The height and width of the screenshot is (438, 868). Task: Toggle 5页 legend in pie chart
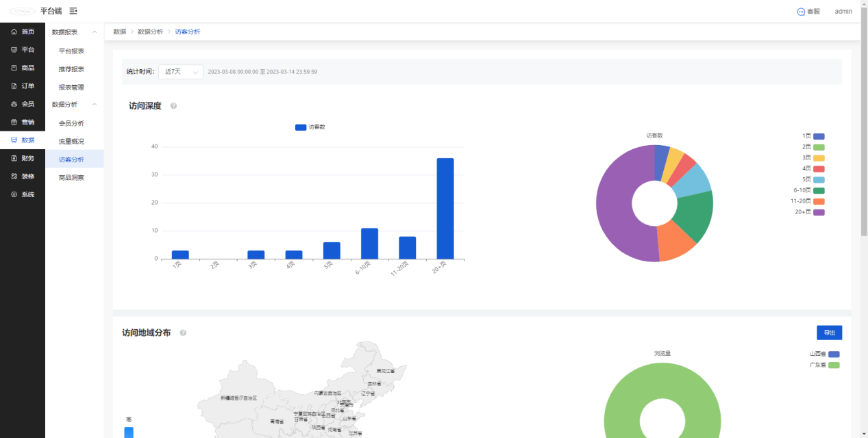[x=813, y=179]
